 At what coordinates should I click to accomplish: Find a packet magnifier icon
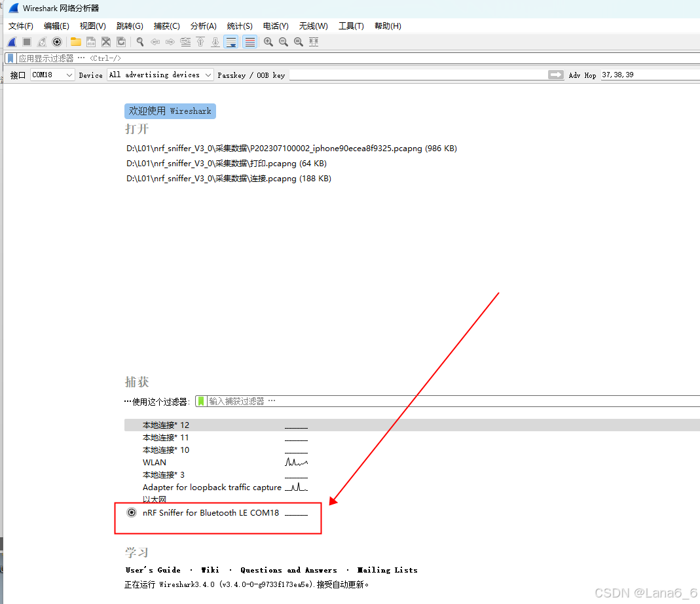click(140, 42)
